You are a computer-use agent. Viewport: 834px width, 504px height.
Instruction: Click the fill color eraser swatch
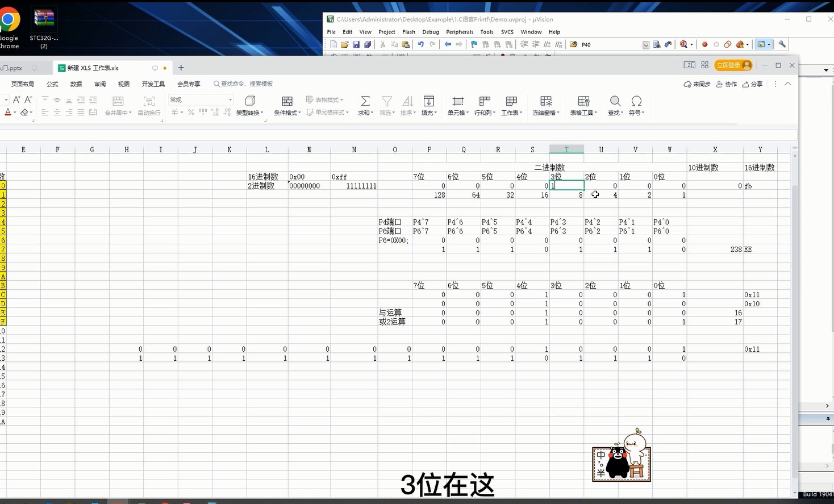point(24,113)
